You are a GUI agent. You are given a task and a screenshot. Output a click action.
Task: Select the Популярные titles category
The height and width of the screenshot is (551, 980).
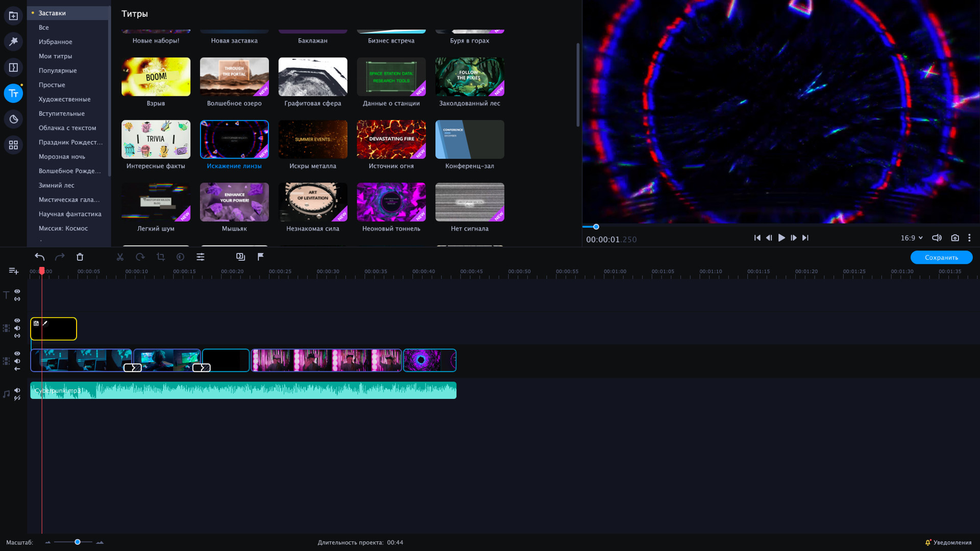pyautogui.click(x=58, y=70)
